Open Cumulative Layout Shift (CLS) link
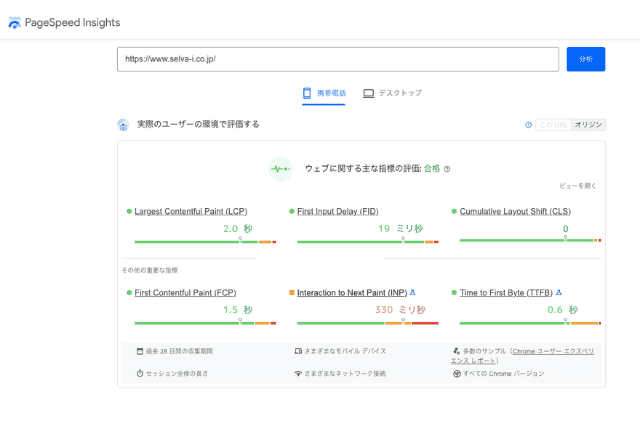640x427 pixels. 515,211
